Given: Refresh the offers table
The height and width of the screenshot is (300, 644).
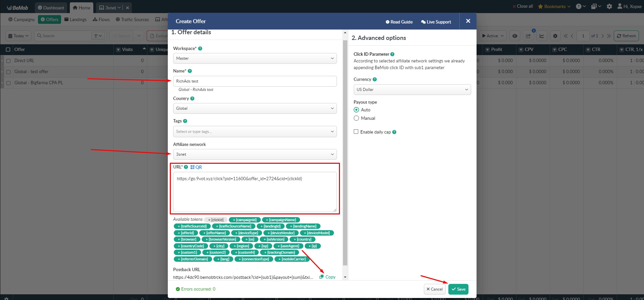Looking at the screenshot, I should point(626,36).
